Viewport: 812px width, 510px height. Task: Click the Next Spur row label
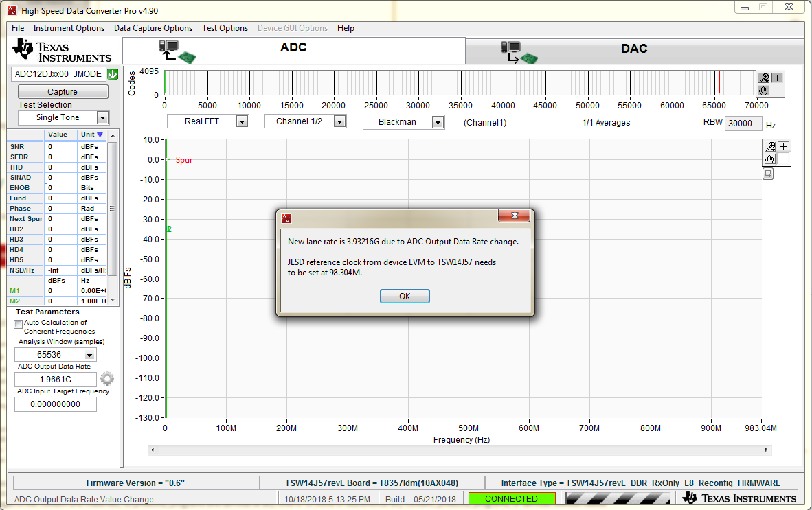coord(25,219)
